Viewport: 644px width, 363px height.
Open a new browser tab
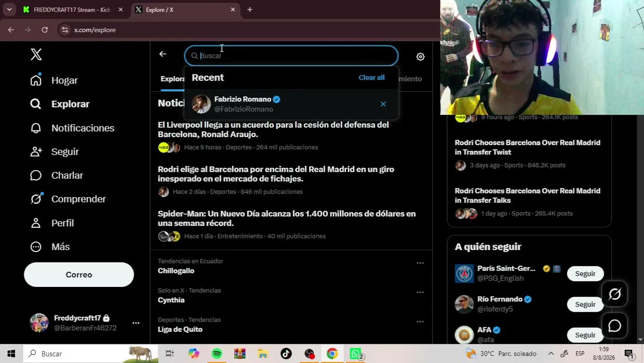pos(249,10)
